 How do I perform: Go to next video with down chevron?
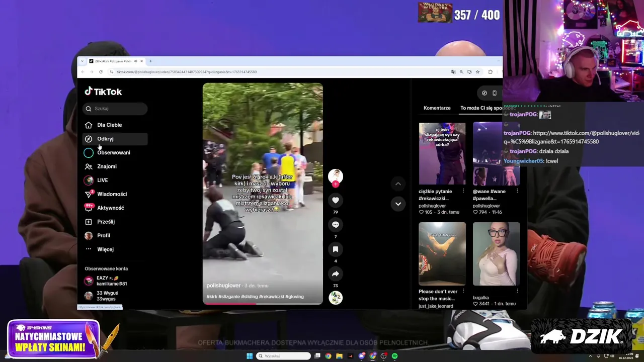pyautogui.click(x=398, y=204)
